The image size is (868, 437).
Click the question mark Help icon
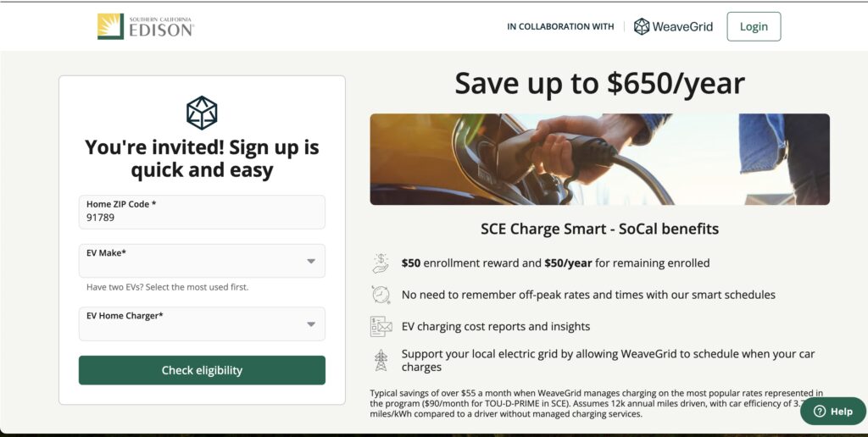(x=819, y=412)
